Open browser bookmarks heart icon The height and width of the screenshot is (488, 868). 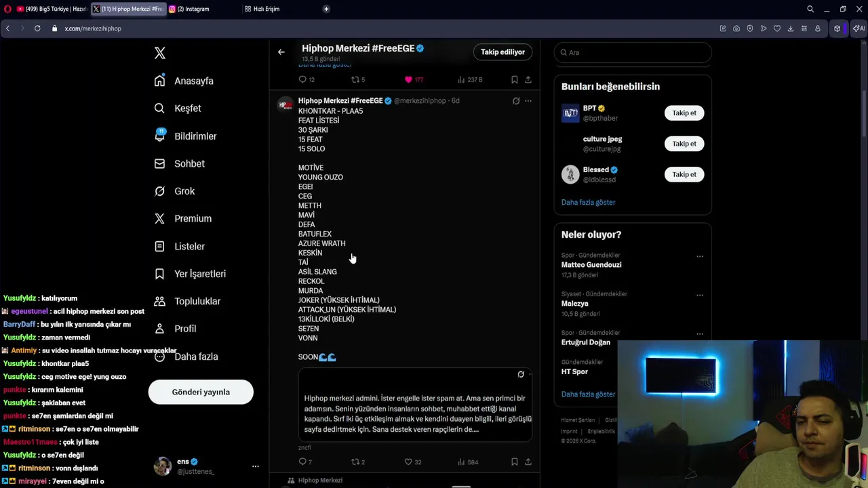[777, 28]
